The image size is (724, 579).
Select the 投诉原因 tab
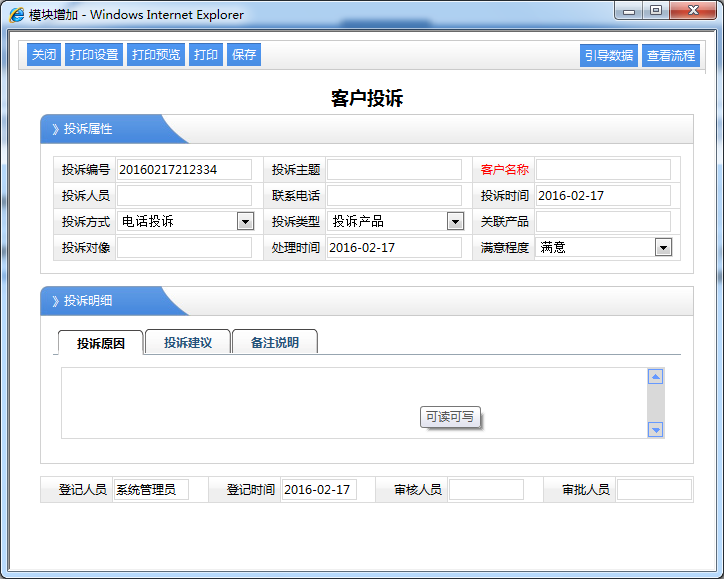tap(101, 343)
